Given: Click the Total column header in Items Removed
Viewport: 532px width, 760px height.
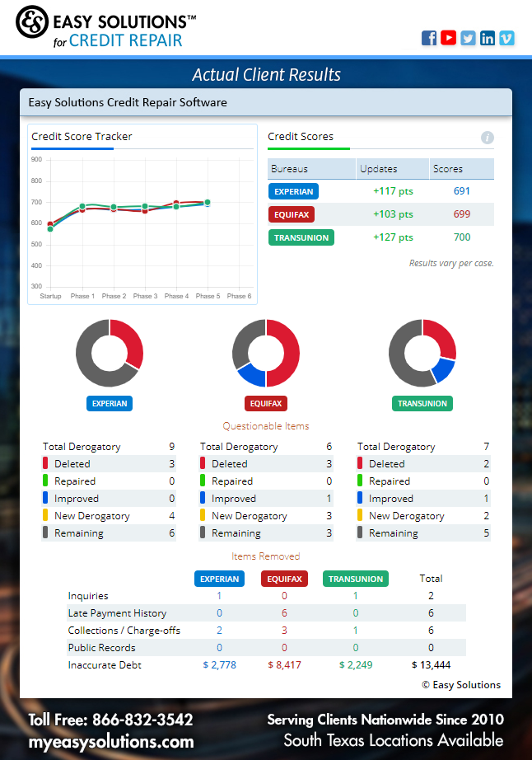Looking at the screenshot, I should (x=431, y=578).
